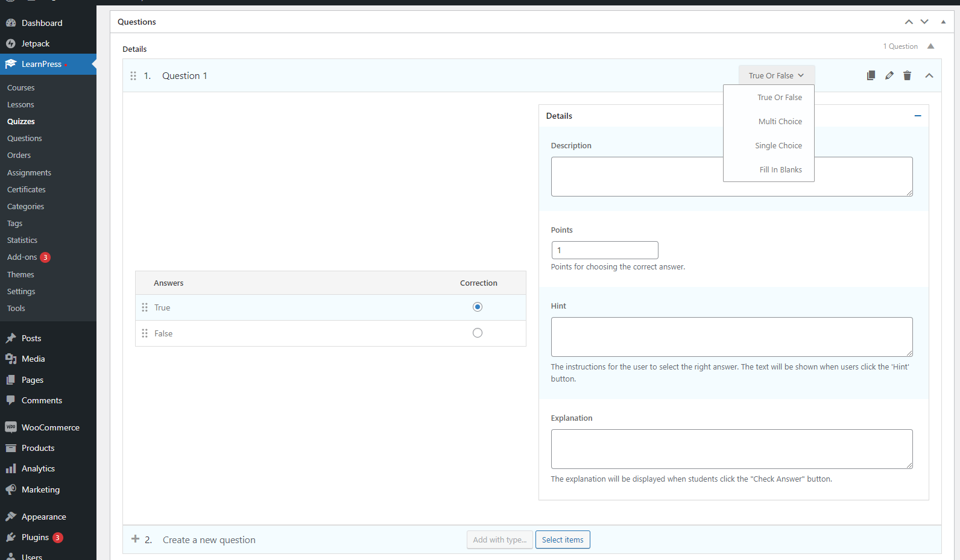This screenshot has height=560, width=960.
Task: Click the drag handle beside Question 1
Action: coord(133,76)
